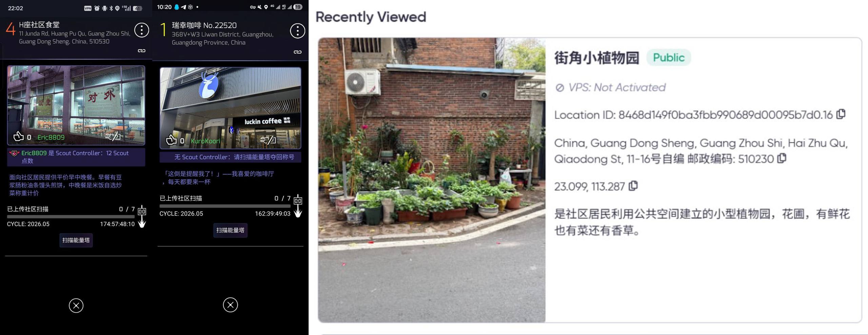Like the luckin coffee photo thumbs-up

pyautogui.click(x=171, y=139)
